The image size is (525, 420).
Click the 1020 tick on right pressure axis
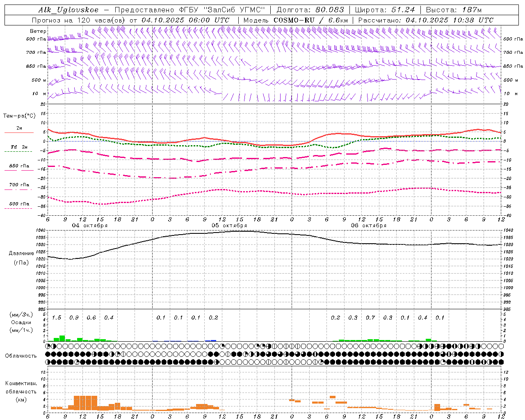[508, 259]
